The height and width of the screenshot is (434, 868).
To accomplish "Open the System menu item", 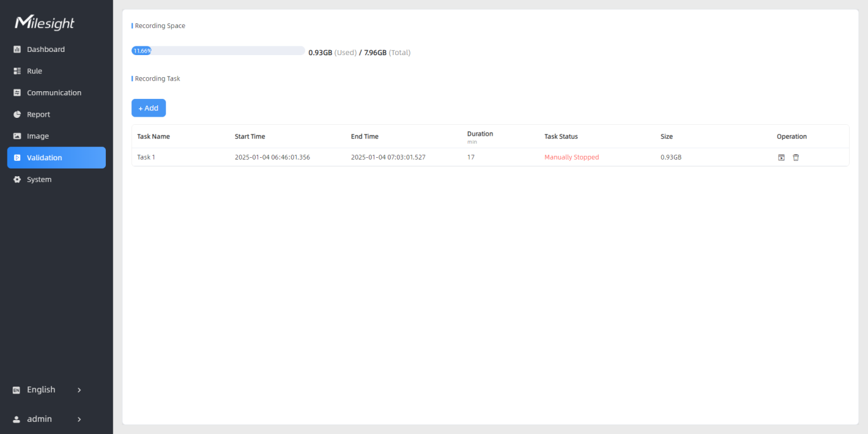I will pyautogui.click(x=39, y=179).
